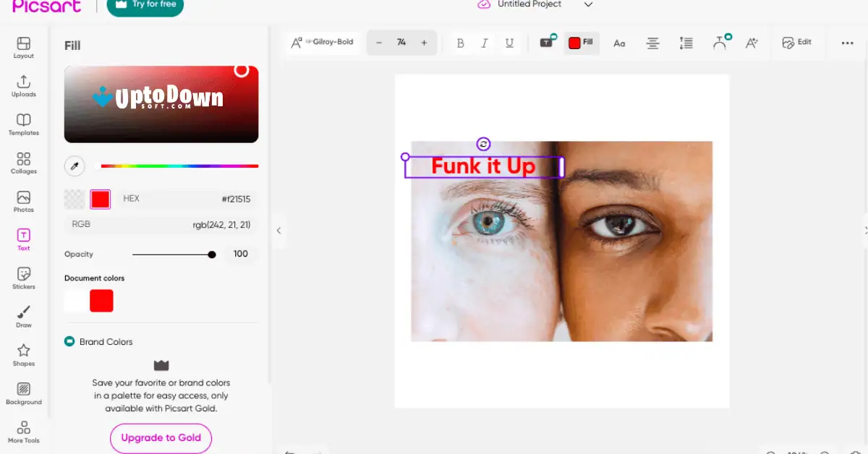Click the Upgrade to Gold button

coord(161,438)
